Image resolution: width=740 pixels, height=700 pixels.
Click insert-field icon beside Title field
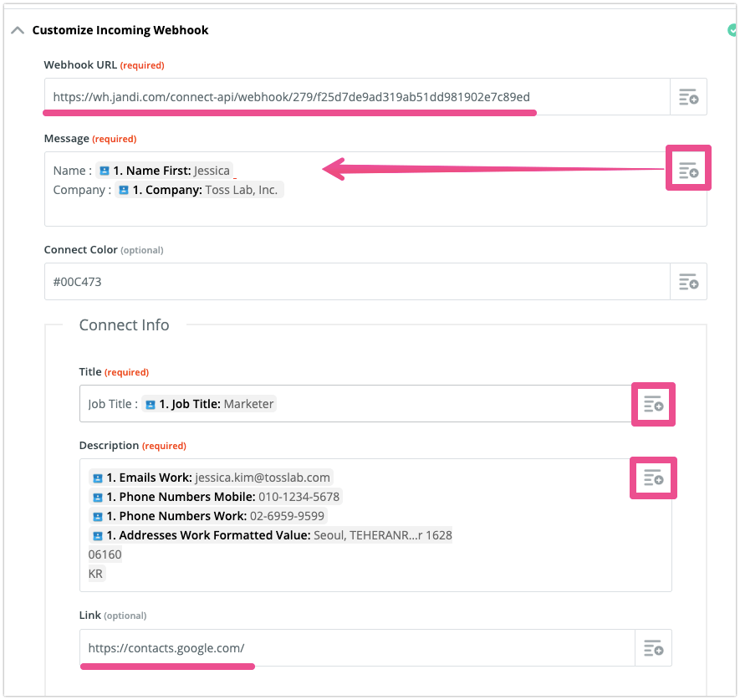tap(653, 404)
